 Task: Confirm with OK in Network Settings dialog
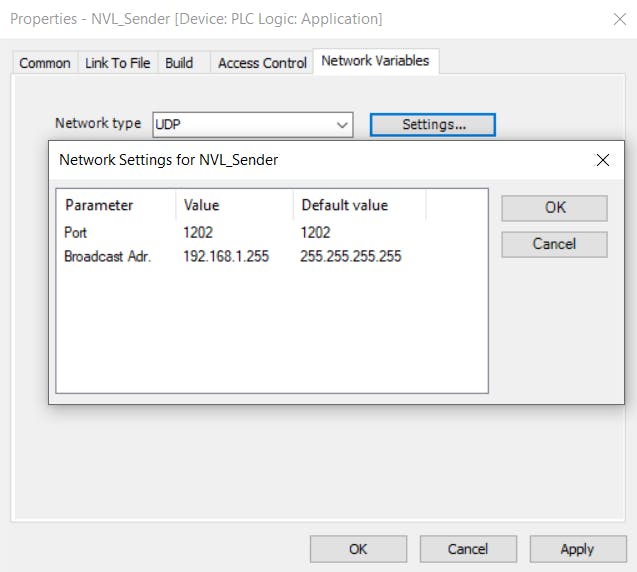(554, 208)
